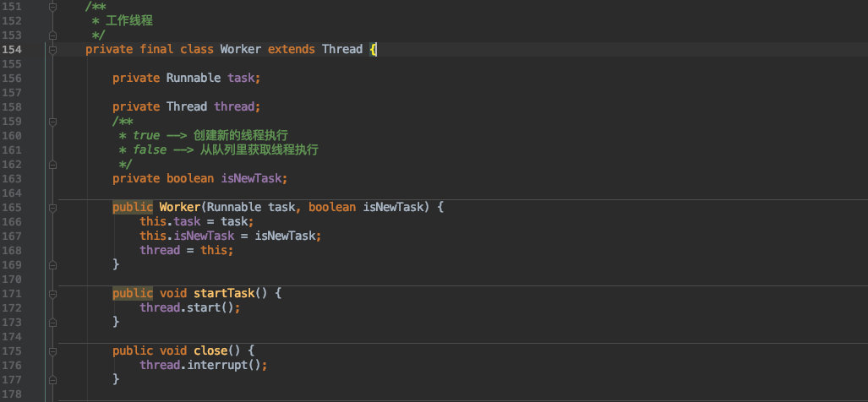The image size is (868, 402).
Task: Collapse the close method fold at line 175
Action: click(52, 351)
